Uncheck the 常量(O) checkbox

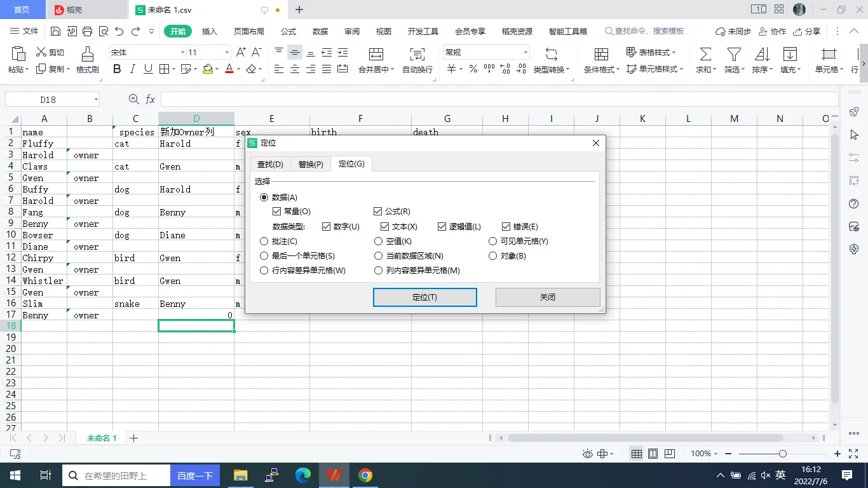(276, 211)
